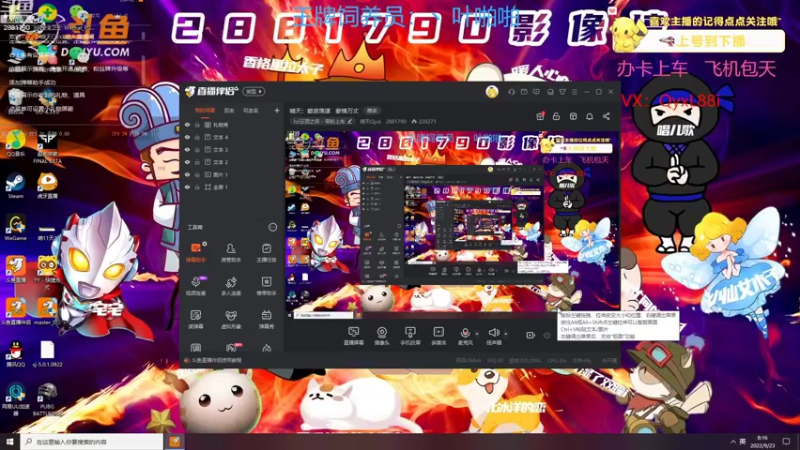Open the 弹幕秀 tool
The image size is (800, 450).
(x=266, y=319)
